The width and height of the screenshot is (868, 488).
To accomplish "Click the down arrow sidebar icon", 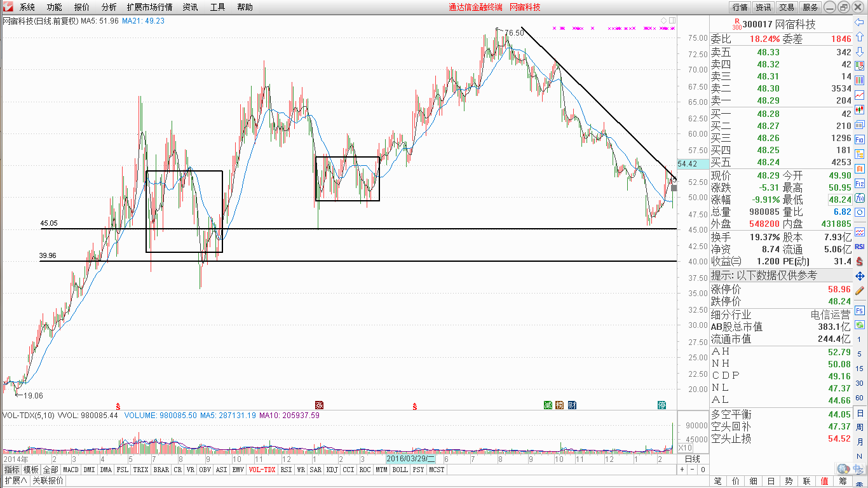I will (860, 50).
